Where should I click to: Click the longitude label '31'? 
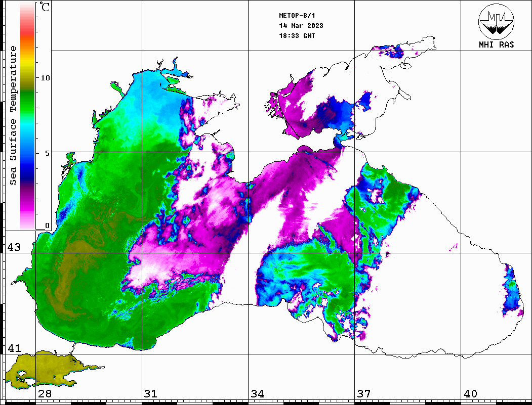(x=151, y=394)
